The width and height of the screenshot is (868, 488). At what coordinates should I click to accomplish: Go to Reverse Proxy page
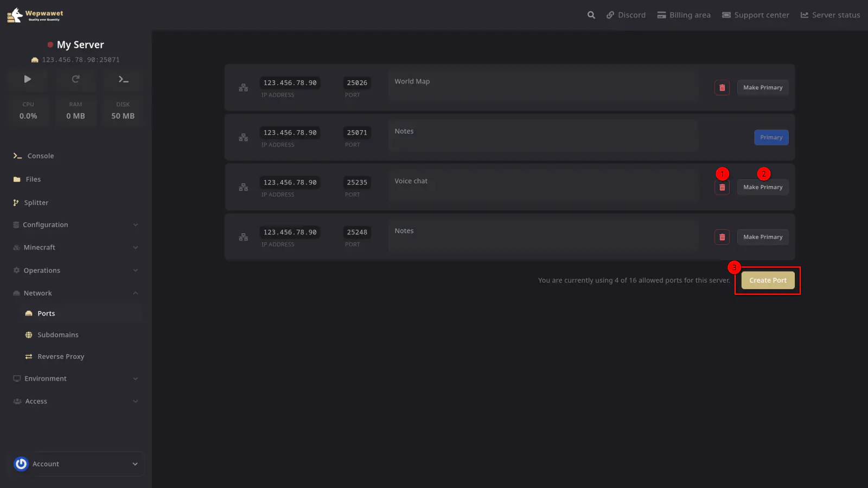[x=60, y=357]
